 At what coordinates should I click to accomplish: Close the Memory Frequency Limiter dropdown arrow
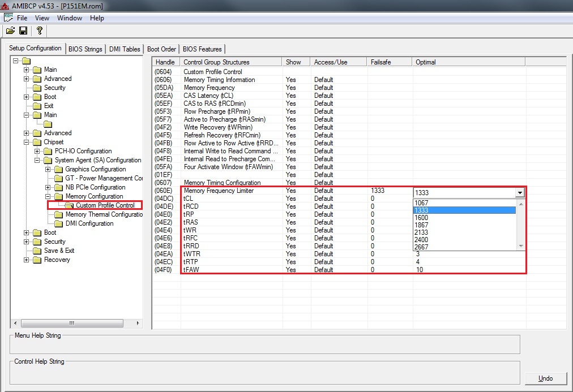click(x=520, y=192)
